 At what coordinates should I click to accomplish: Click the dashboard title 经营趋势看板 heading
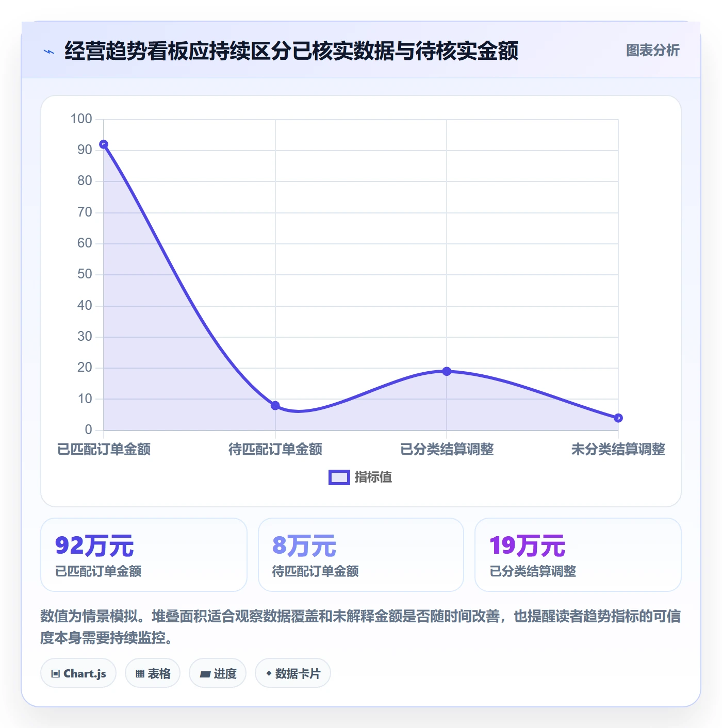click(x=291, y=51)
